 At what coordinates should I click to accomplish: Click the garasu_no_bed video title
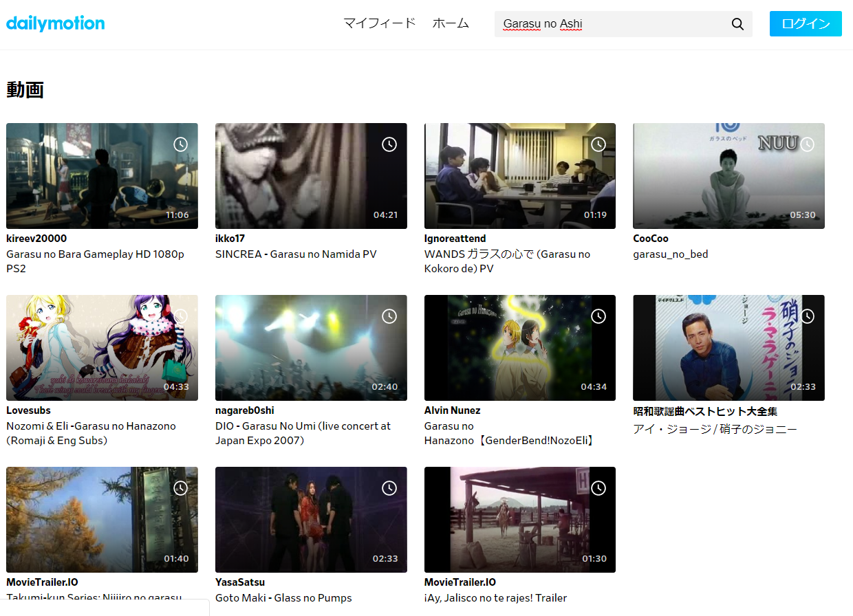[x=671, y=254]
